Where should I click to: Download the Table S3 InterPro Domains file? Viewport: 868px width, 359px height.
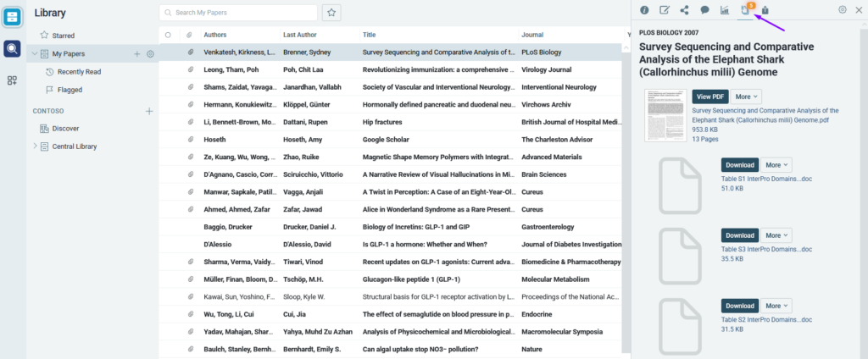tap(739, 235)
